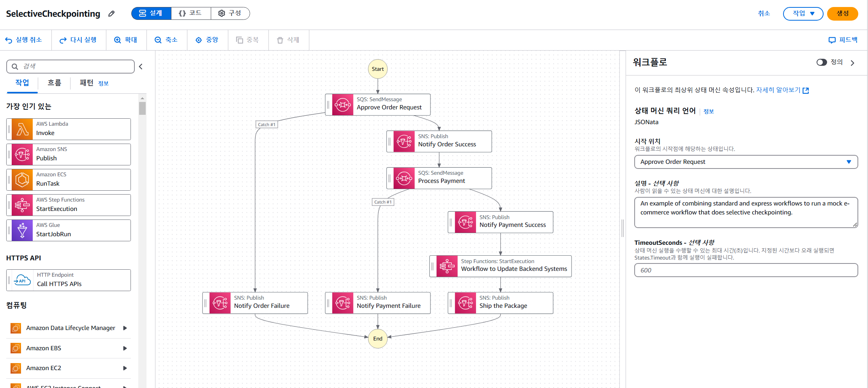Click the 취소 cancel link at top right
The image size is (868, 388).
pyautogui.click(x=764, y=14)
